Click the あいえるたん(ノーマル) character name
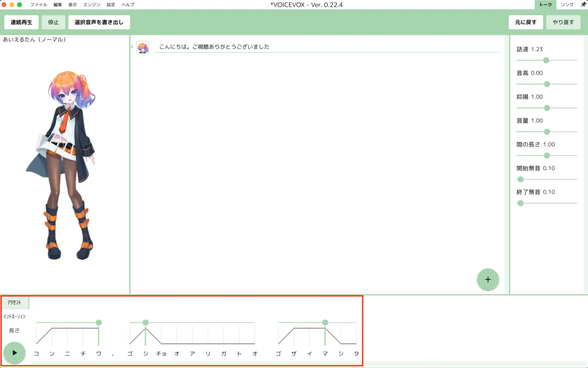This screenshot has height=368, width=588. (34, 39)
